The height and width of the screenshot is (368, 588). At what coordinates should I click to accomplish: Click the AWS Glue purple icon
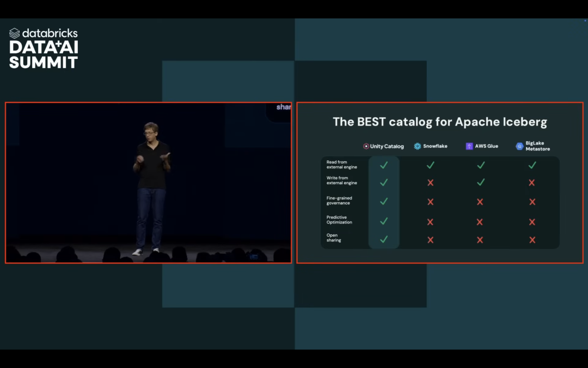[469, 146]
